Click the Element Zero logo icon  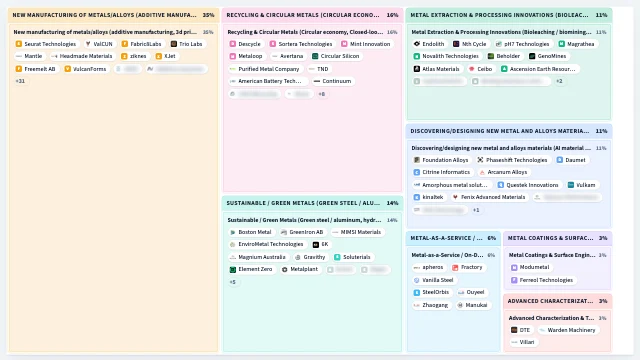(233, 269)
